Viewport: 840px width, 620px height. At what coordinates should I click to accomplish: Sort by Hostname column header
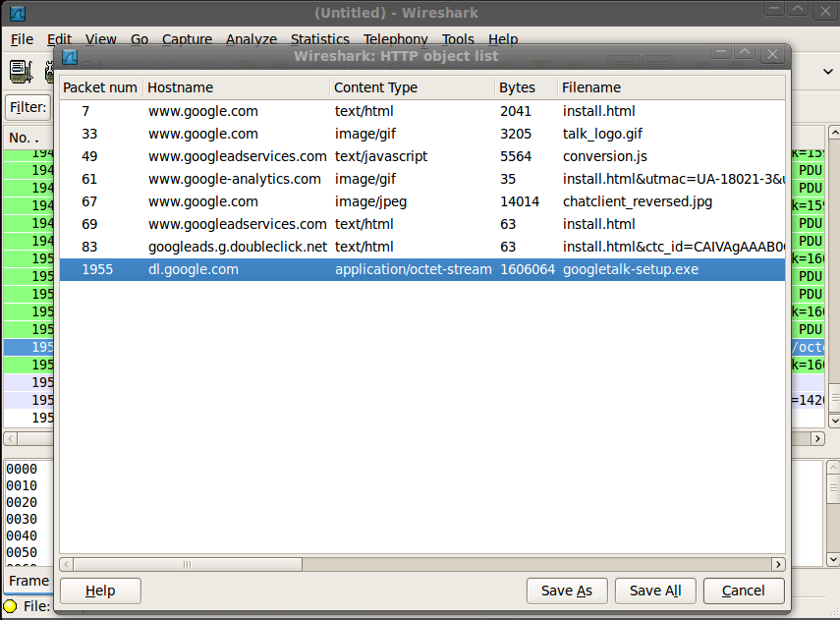click(236, 87)
